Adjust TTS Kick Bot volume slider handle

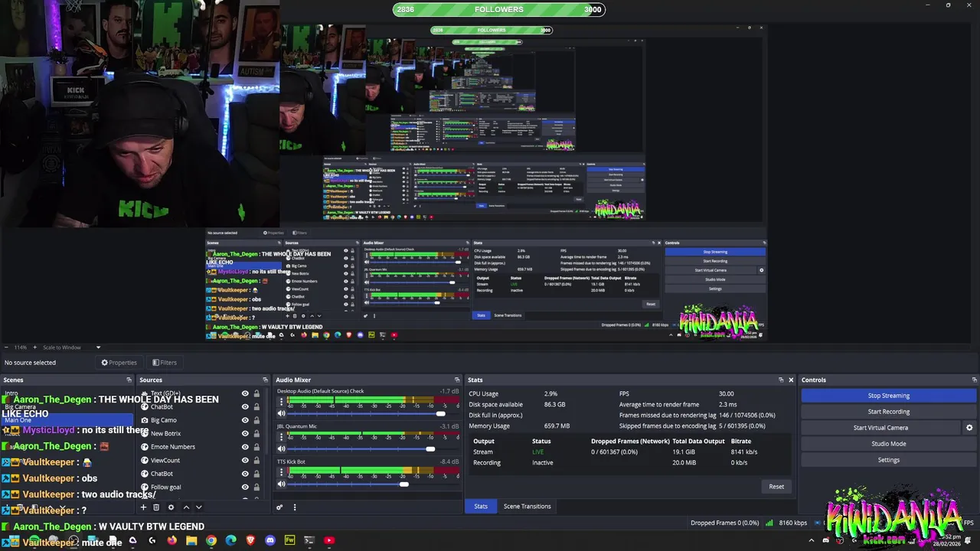coord(404,484)
